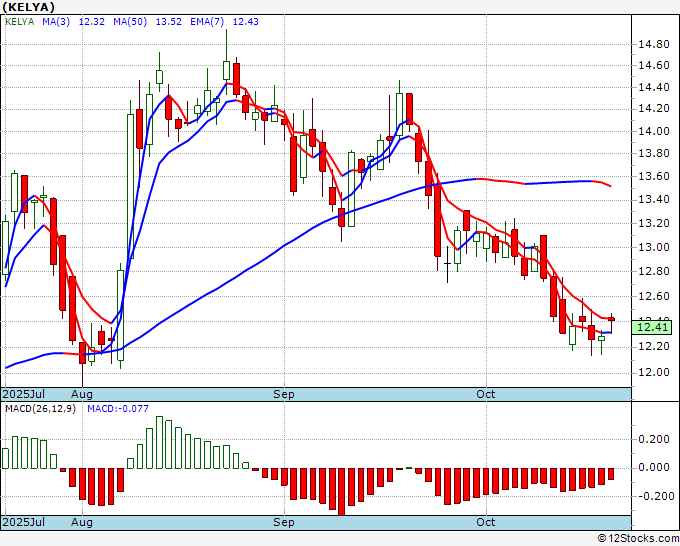Image resolution: width=680 pixels, height=546 pixels.
Task: Select the Sep marker on price timeline
Action: click(285, 394)
